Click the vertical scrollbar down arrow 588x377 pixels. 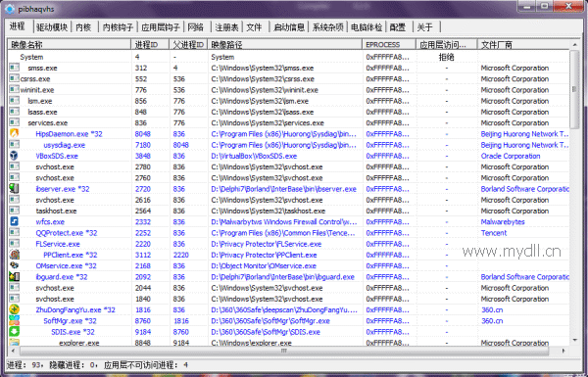coord(574,340)
